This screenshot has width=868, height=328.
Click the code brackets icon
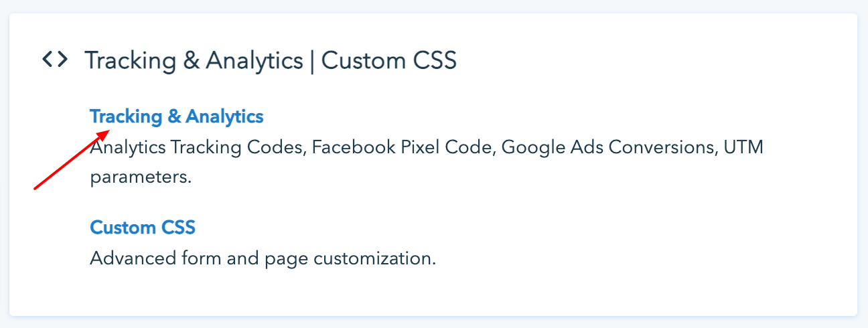54,60
